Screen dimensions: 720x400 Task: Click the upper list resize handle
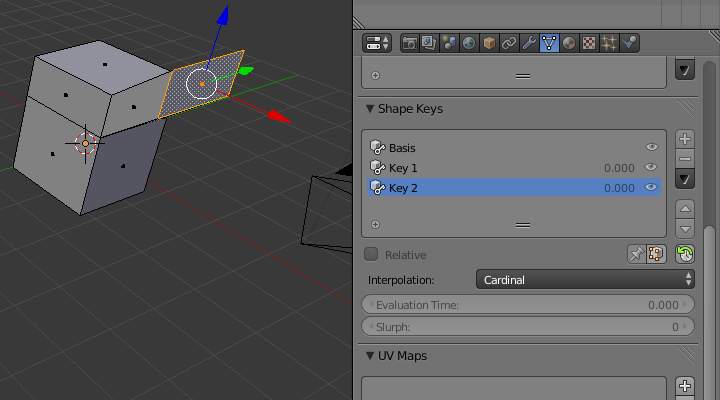pos(523,76)
